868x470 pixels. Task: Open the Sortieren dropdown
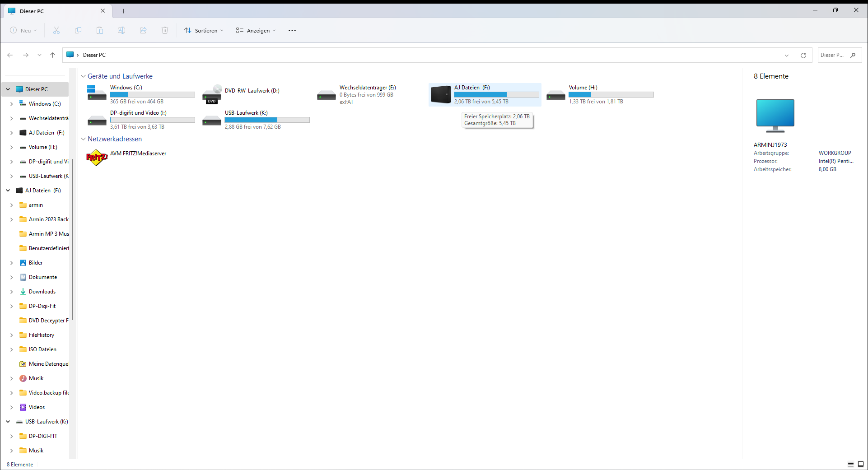point(204,30)
